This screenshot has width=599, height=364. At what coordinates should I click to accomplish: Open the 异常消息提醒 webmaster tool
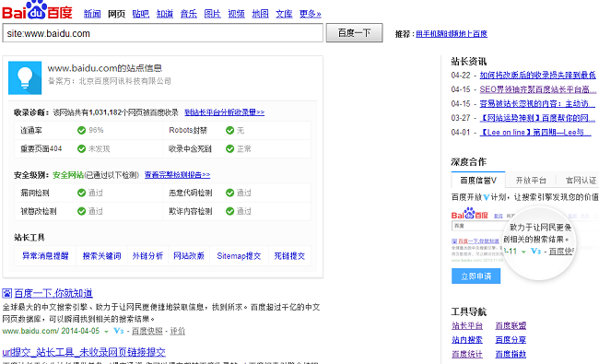coord(45,256)
